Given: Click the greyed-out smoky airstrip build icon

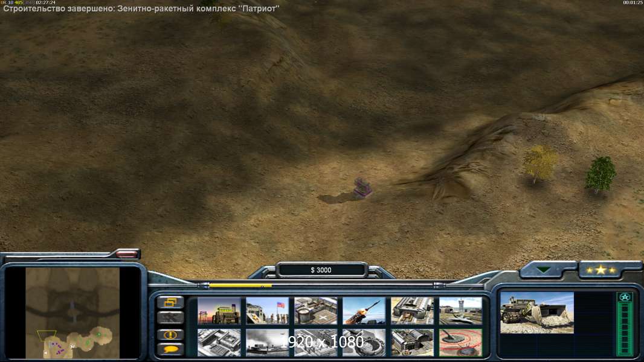Looking at the screenshot, I should click(x=268, y=342).
